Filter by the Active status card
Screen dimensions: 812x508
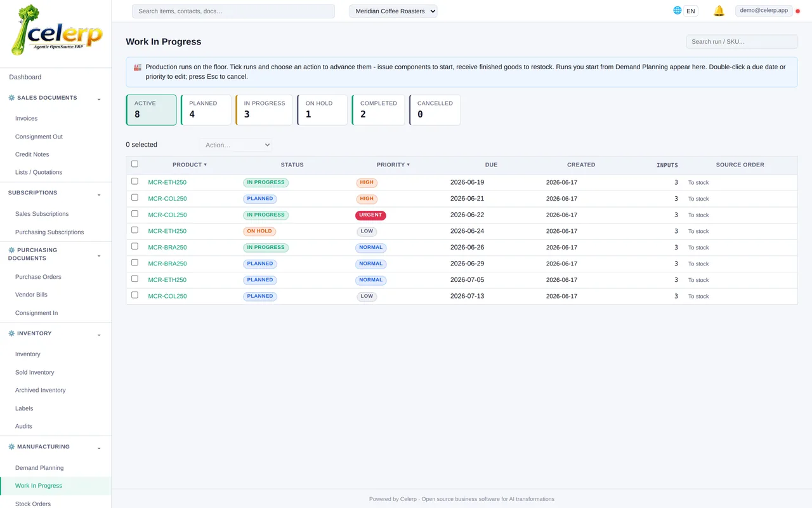coord(151,110)
